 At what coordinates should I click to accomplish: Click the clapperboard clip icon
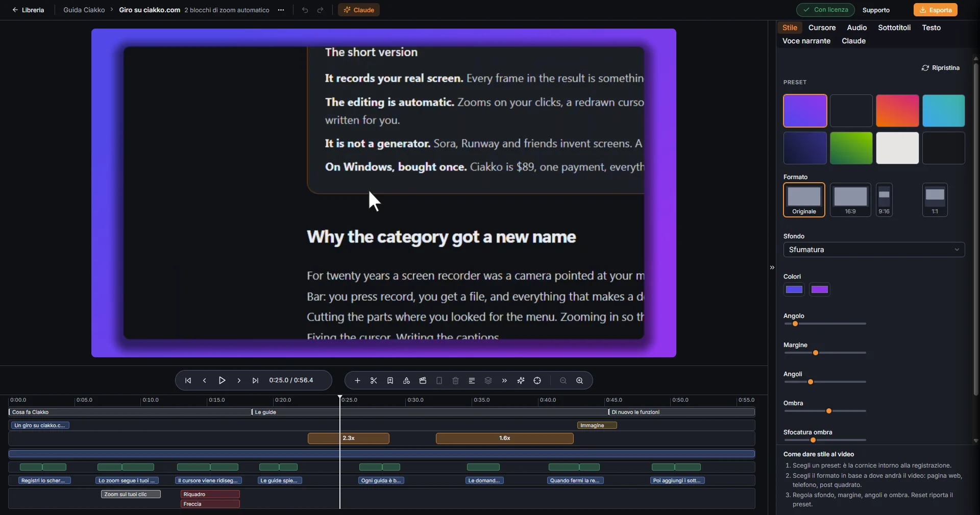tap(423, 381)
